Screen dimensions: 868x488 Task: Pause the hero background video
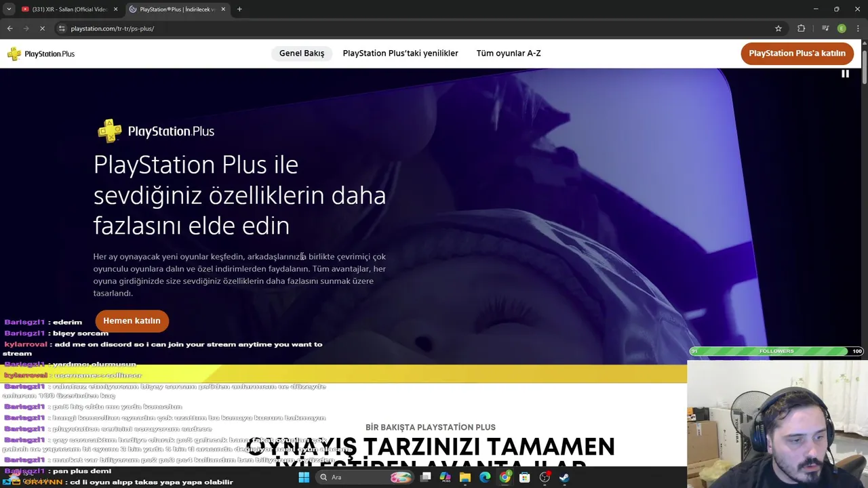tap(845, 74)
